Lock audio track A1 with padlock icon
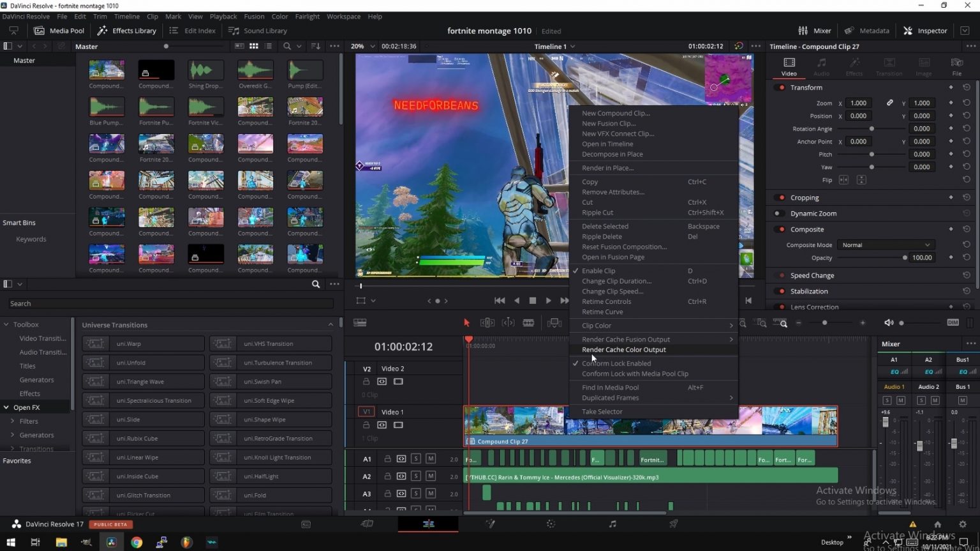The width and height of the screenshot is (980, 551). (387, 459)
